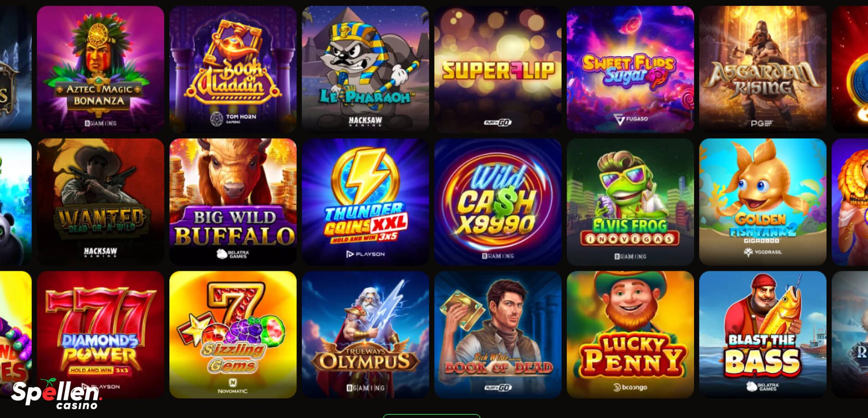Click the green-outlined button at page bottom
The width and height of the screenshot is (868, 418).
[x=431, y=416]
